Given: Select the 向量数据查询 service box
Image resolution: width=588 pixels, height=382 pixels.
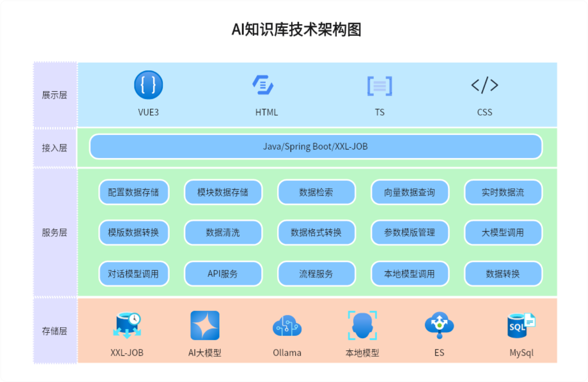Looking at the screenshot, I should (410, 192).
